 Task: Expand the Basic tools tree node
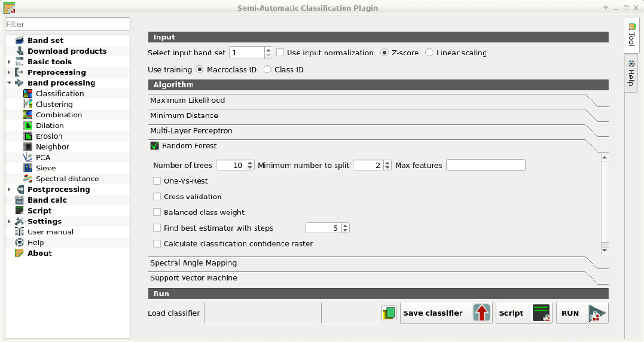[x=9, y=62]
